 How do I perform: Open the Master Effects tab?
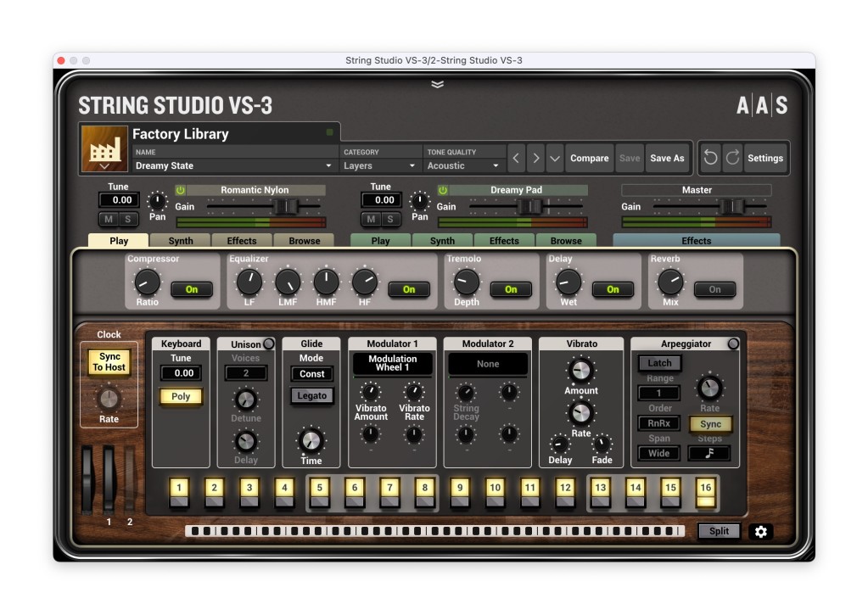697,241
